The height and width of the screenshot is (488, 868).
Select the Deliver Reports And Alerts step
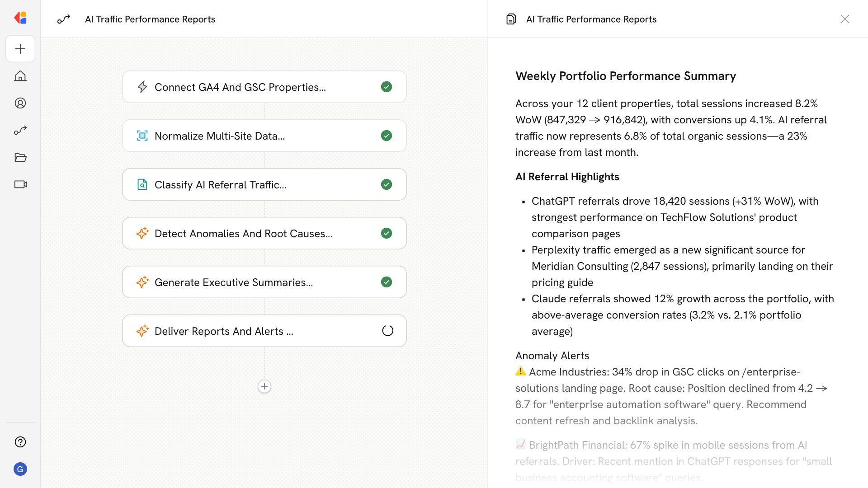(224, 331)
